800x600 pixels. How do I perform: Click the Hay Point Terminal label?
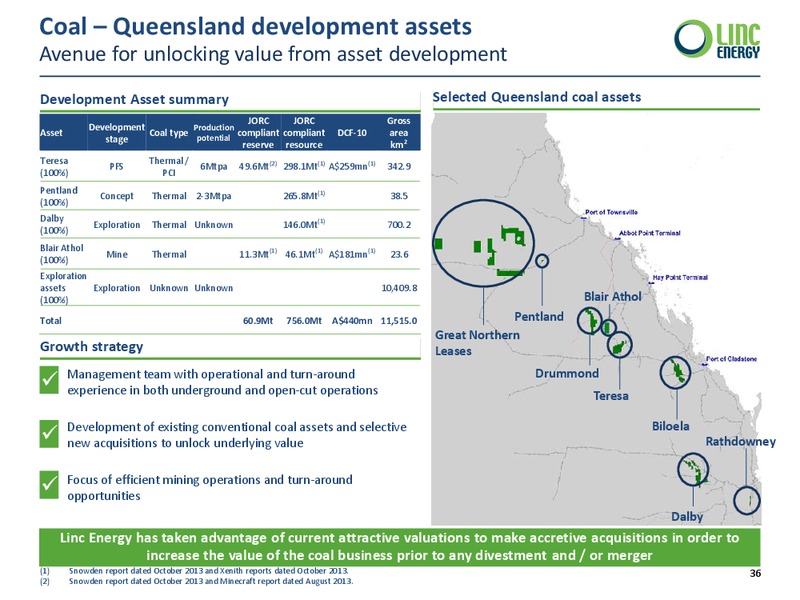pyautogui.click(x=680, y=278)
